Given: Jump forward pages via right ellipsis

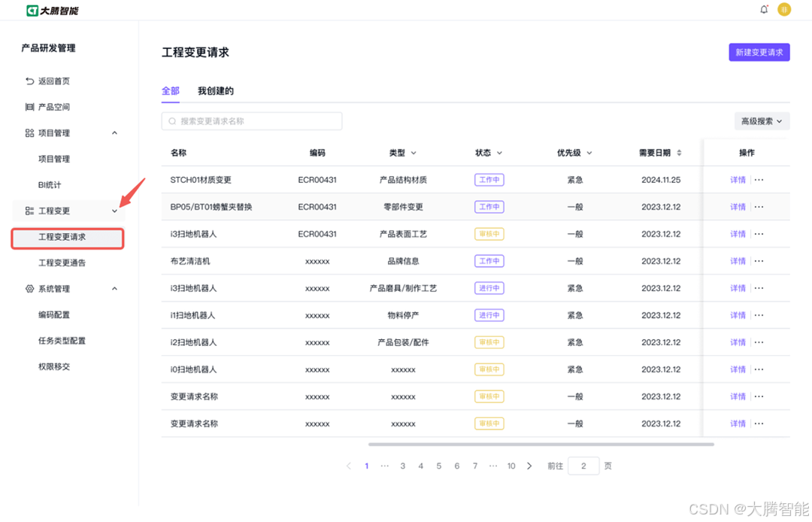Looking at the screenshot, I should coord(493,466).
